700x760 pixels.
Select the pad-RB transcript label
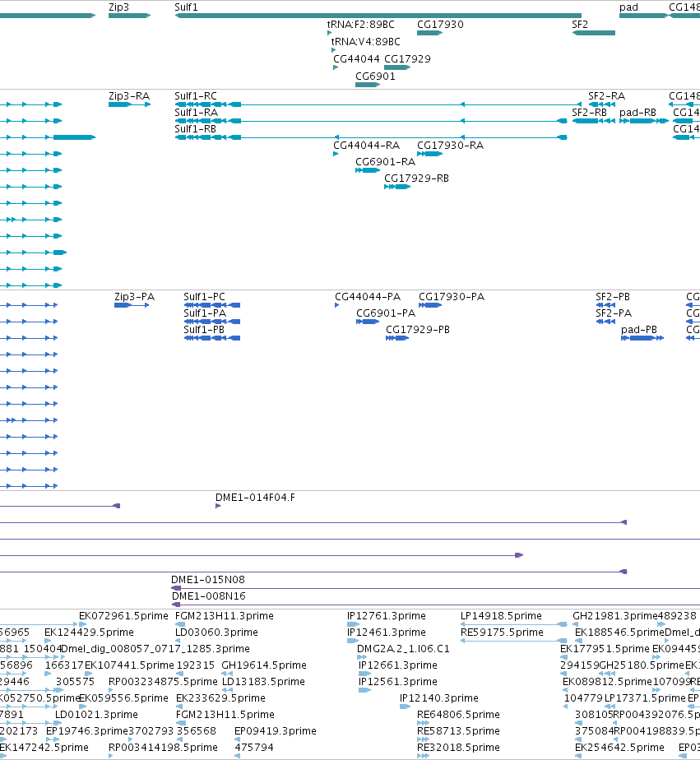[x=638, y=113]
